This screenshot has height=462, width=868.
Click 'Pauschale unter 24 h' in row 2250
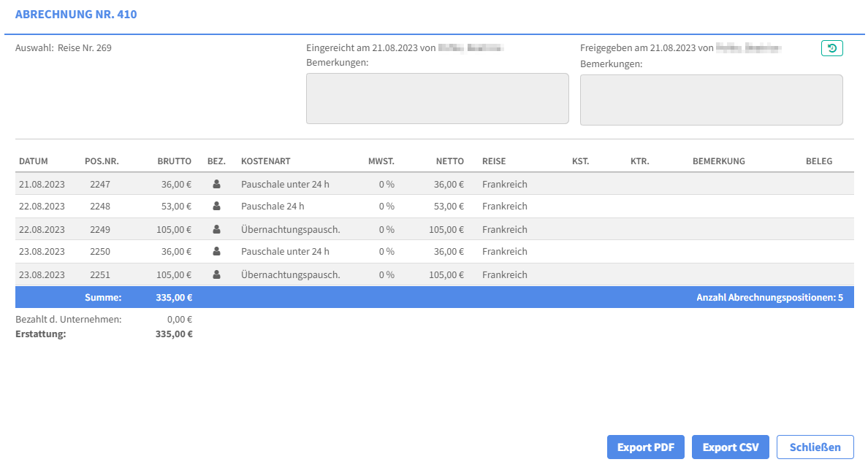(285, 252)
